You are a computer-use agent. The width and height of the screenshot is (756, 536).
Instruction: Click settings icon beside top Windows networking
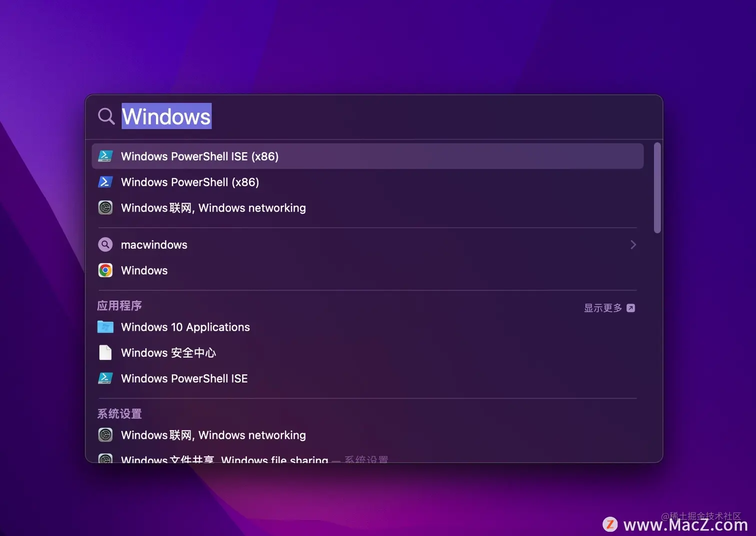[x=105, y=208]
